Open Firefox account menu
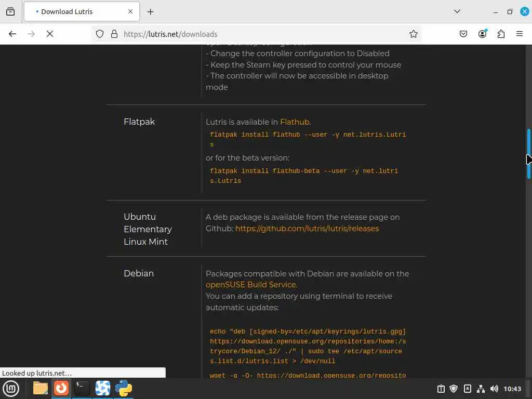532x399 pixels. 482,34
